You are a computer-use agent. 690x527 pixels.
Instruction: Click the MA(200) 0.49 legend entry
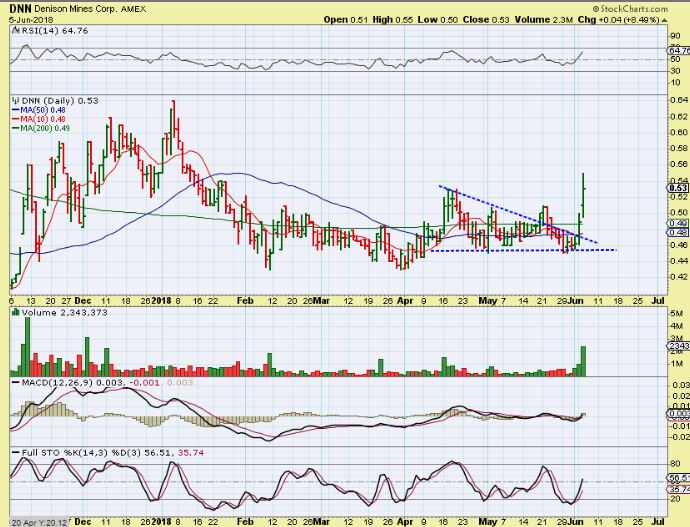(x=41, y=128)
